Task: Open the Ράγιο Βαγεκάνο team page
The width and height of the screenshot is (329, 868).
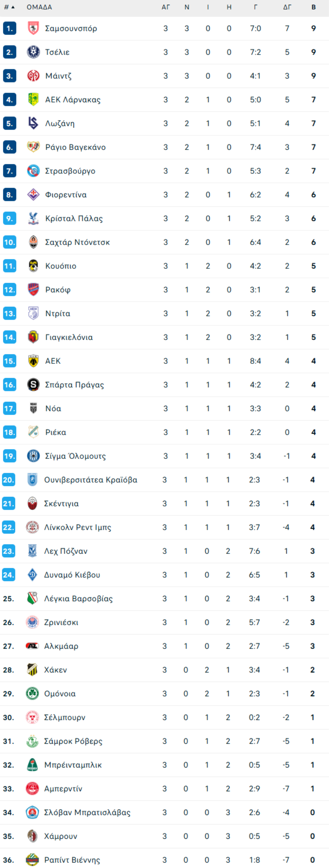Action: click(75, 147)
